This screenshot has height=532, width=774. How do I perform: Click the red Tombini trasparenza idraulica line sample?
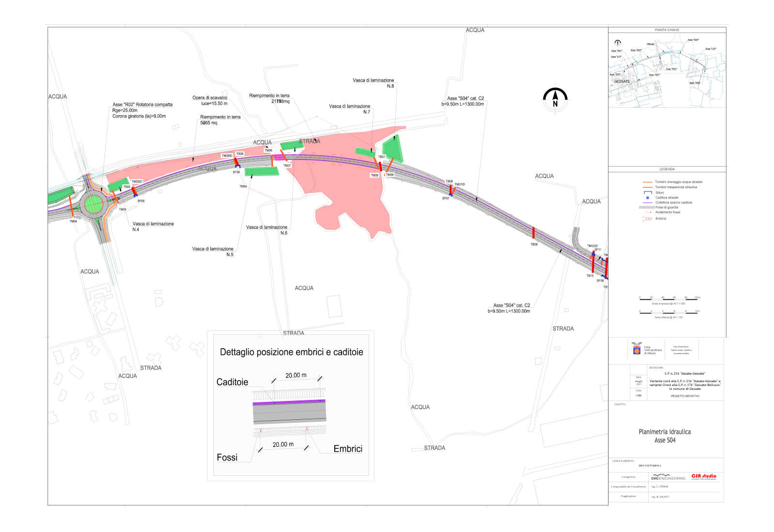(647, 187)
